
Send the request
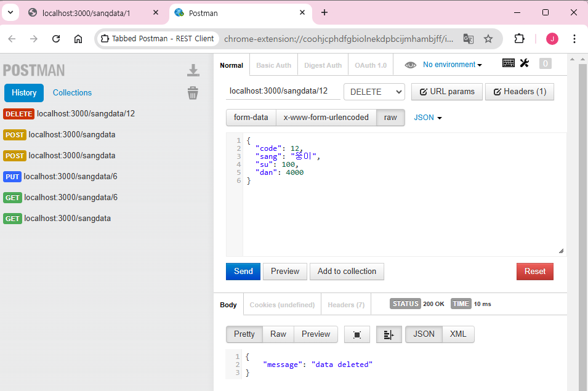click(243, 272)
